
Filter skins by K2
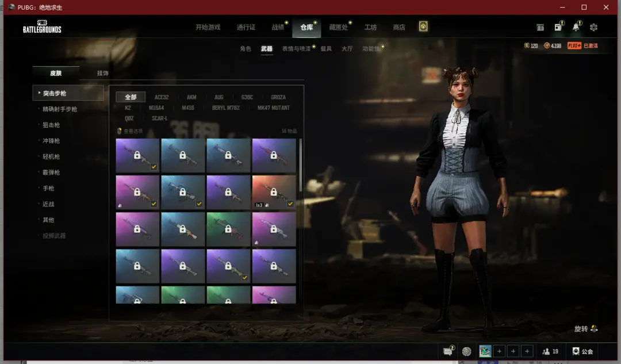click(128, 108)
